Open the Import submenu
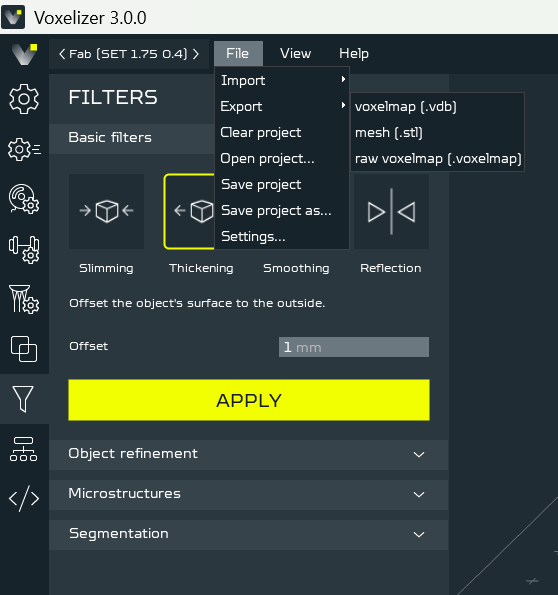 click(x=282, y=80)
